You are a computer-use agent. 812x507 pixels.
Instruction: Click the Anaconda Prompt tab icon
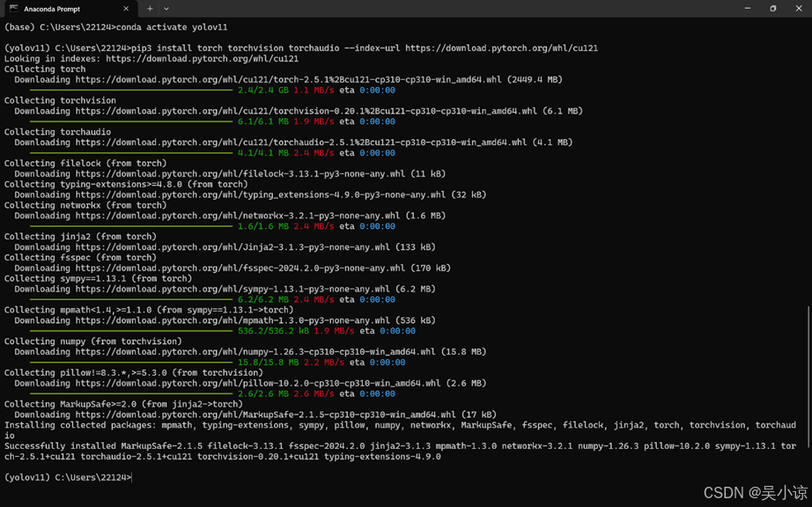click(x=13, y=9)
